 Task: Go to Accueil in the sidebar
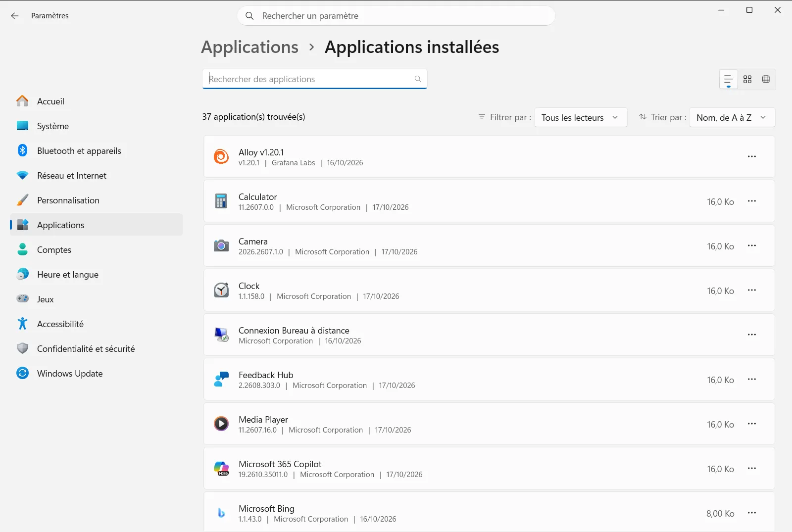(x=97, y=101)
